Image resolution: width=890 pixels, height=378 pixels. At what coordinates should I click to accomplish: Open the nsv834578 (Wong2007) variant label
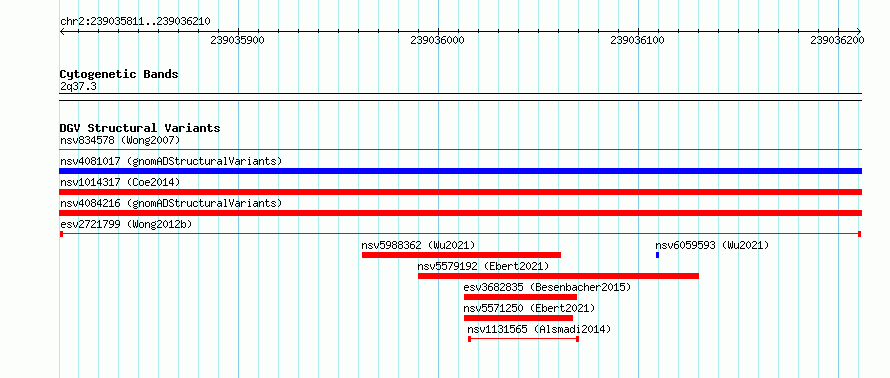click(x=120, y=140)
